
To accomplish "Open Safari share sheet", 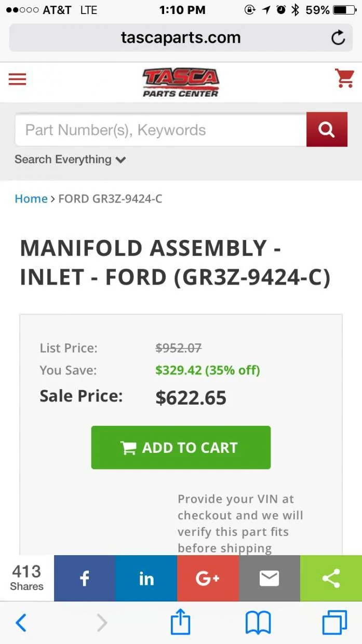I will point(181,622).
